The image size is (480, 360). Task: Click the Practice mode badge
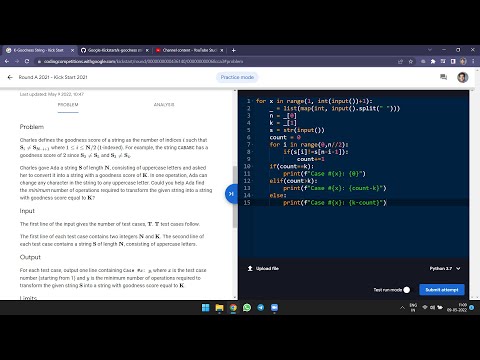click(237, 77)
